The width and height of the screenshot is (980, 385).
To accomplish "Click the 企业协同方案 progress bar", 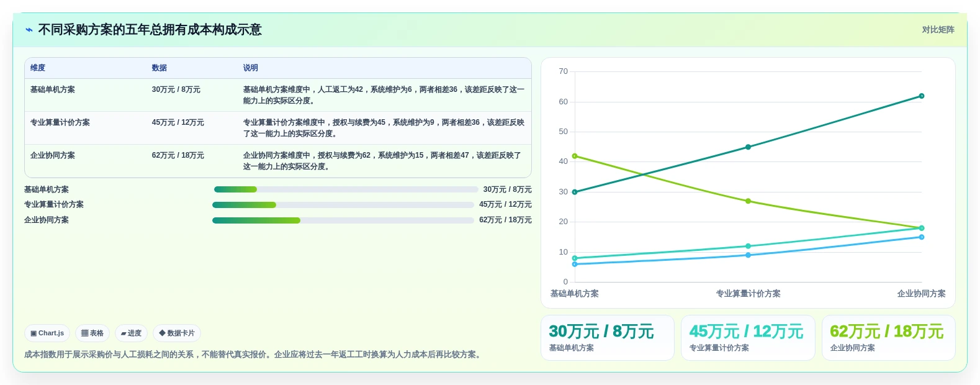I will [343, 220].
